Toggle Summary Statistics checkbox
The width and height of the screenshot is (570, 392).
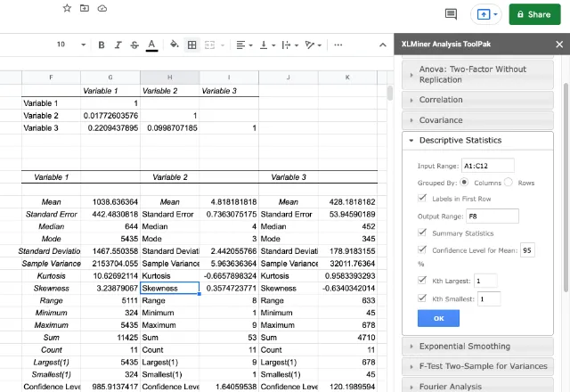tap(422, 233)
